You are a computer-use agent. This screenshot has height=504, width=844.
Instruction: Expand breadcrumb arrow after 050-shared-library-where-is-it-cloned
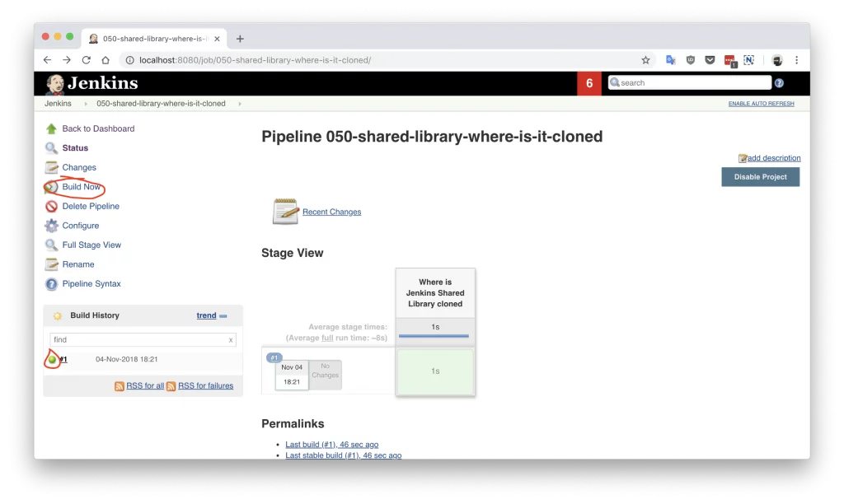click(240, 104)
